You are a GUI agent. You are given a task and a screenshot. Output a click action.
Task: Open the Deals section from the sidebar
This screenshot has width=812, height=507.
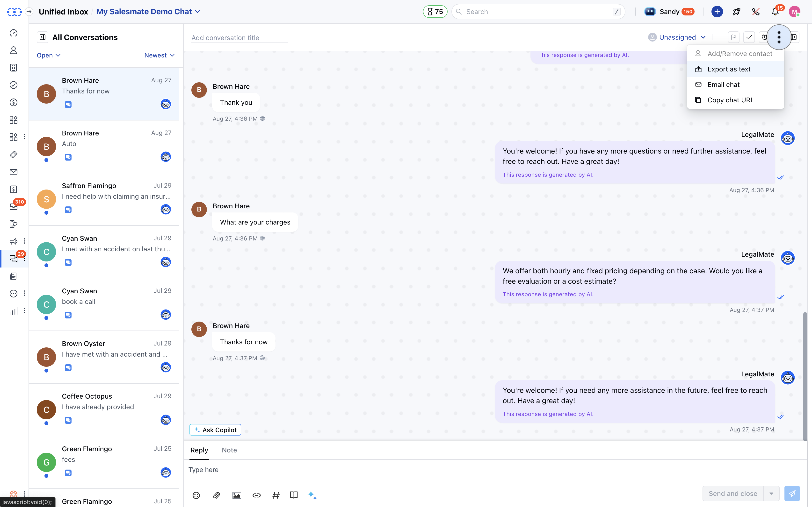(x=14, y=102)
